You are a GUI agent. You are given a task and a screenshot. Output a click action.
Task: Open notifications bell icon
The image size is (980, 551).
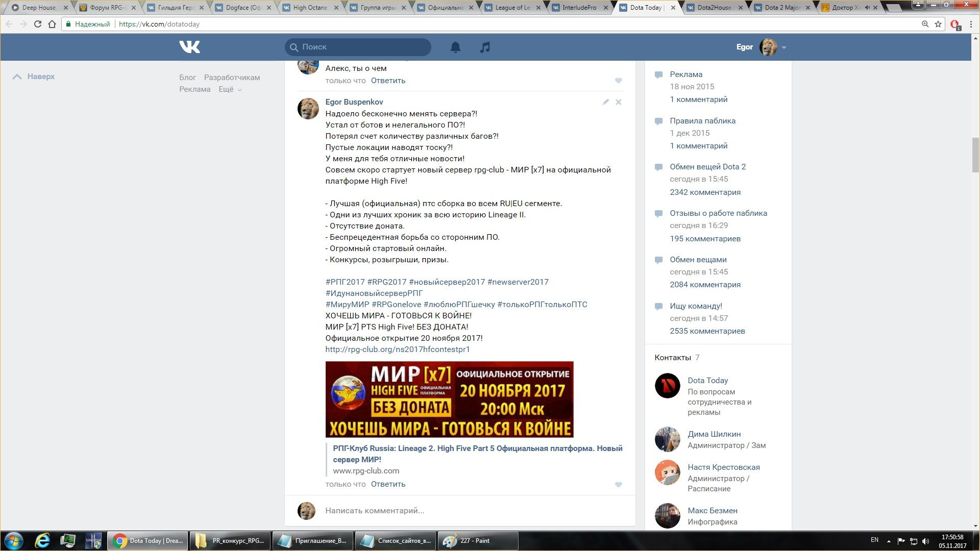(455, 47)
